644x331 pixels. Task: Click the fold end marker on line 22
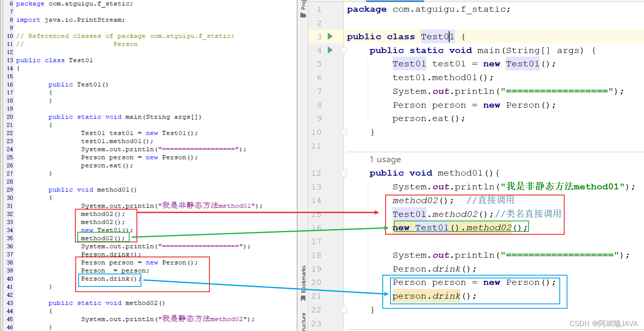click(x=344, y=310)
